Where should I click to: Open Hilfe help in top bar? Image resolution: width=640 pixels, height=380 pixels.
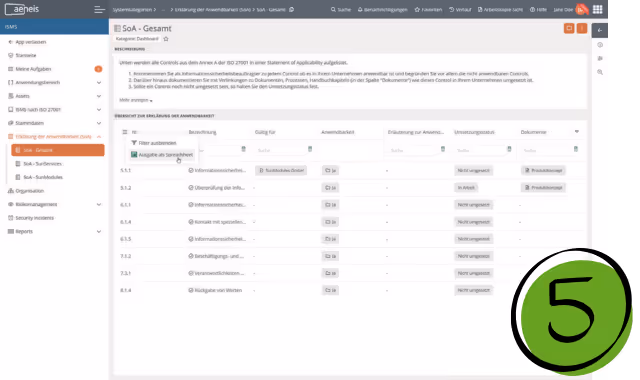pos(538,9)
